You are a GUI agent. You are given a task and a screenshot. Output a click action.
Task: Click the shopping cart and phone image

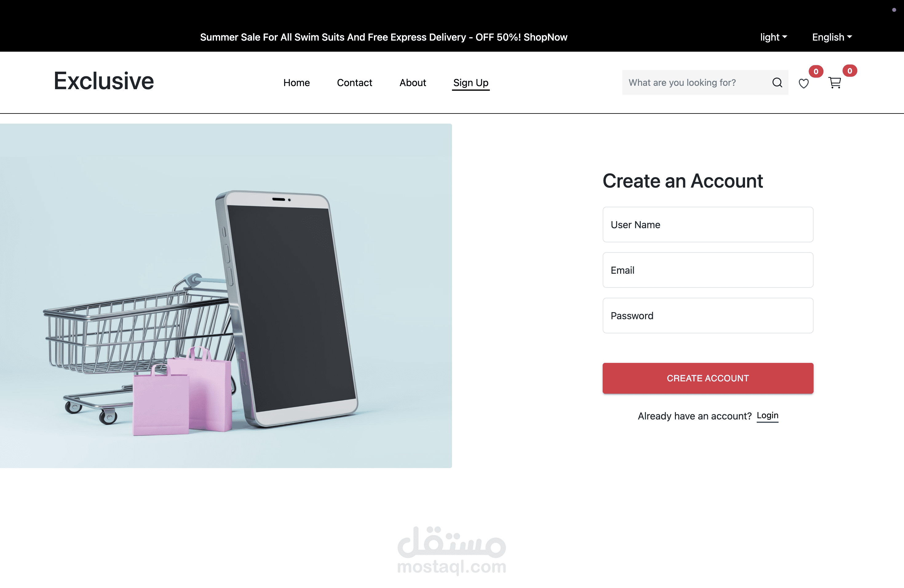point(226,296)
